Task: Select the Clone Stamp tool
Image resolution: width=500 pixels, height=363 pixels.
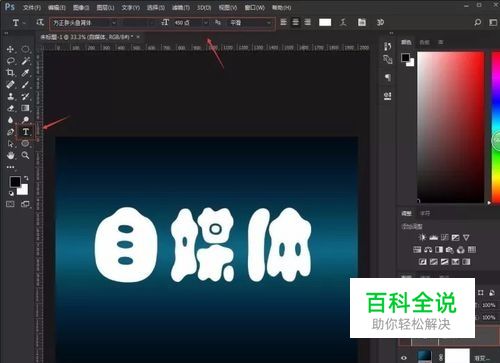Action: tap(10, 96)
